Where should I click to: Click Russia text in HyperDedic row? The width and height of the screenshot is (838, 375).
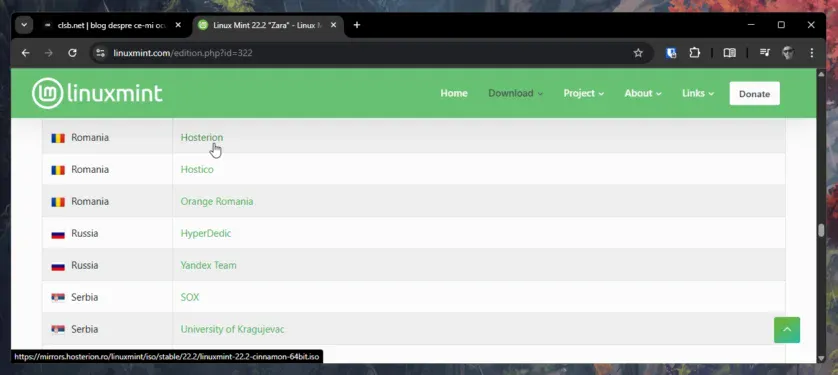pos(84,233)
